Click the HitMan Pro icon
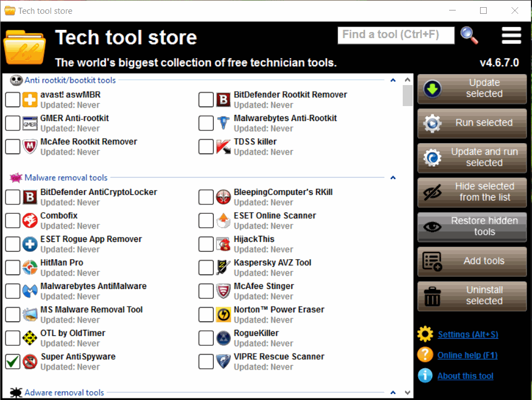This screenshot has height=400, width=532. (30, 267)
